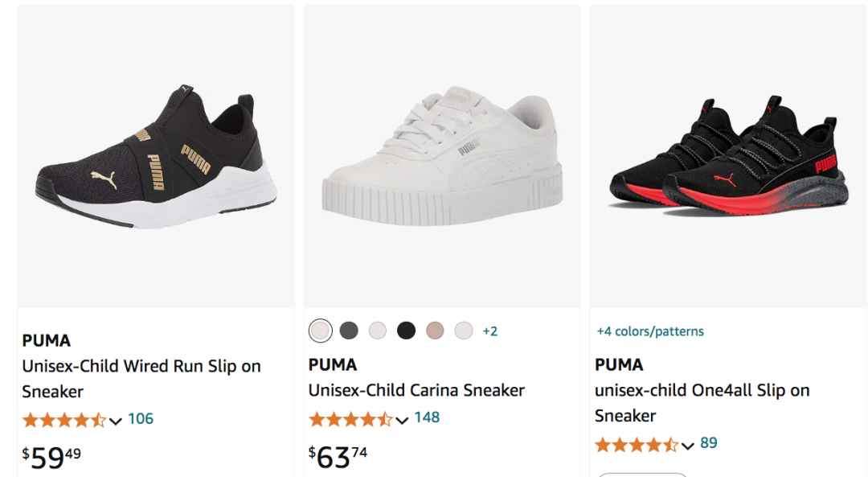Show the +2 more Carina colors

[x=489, y=331]
